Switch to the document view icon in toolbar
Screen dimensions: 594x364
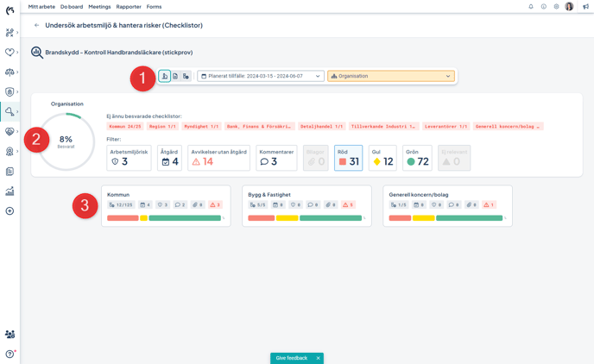[x=175, y=76]
